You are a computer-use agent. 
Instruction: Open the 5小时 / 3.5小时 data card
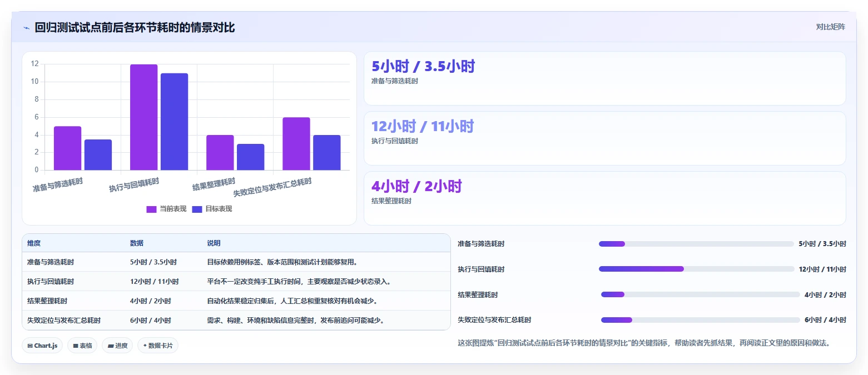pos(604,78)
